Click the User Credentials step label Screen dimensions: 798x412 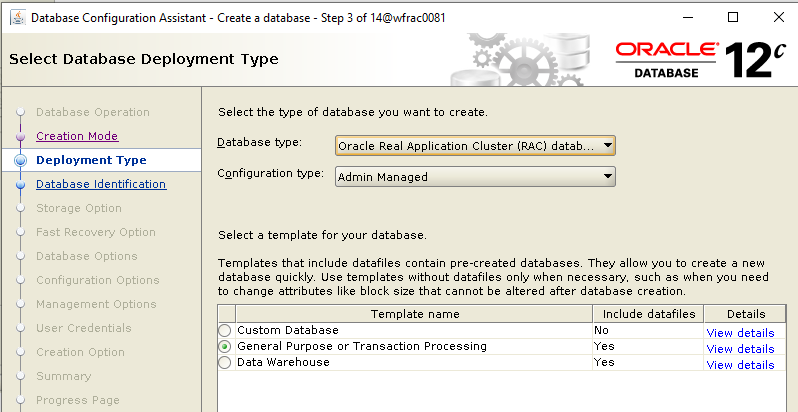tap(84, 328)
